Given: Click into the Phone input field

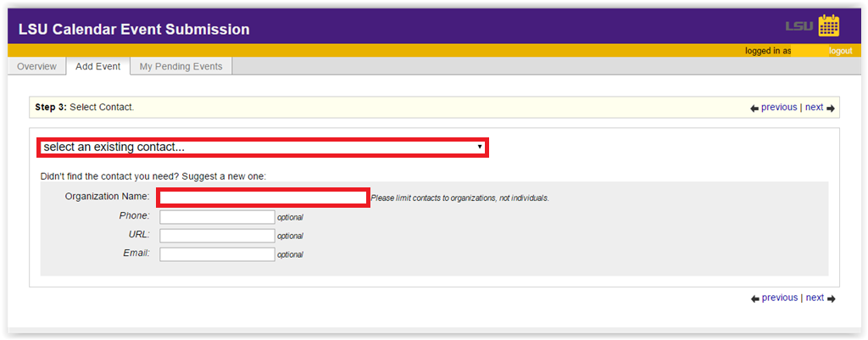Looking at the screenshot, I should tap(217, 217).
